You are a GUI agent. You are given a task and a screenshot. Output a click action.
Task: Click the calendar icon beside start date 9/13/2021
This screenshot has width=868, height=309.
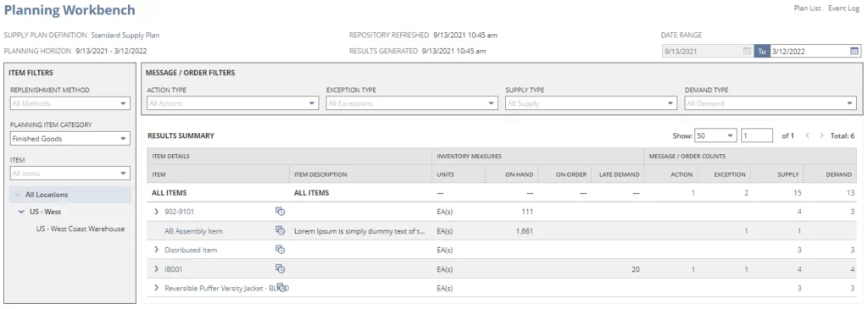pos(747,52)
